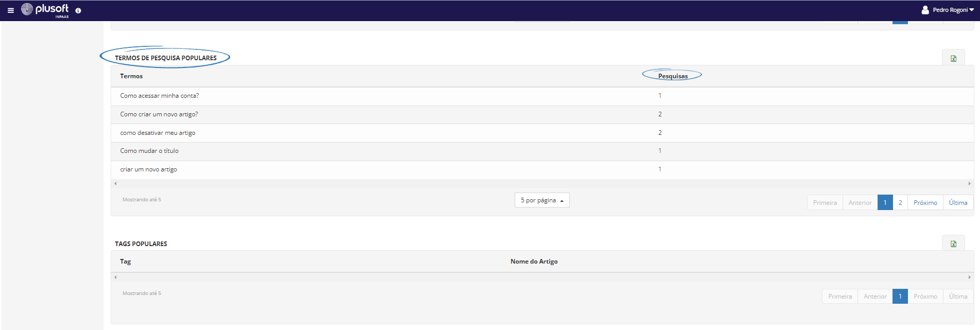Open the "5 por página" page size dropdown
The width and height of the screenshot is (980, 330).
click(x=542, y=200)
